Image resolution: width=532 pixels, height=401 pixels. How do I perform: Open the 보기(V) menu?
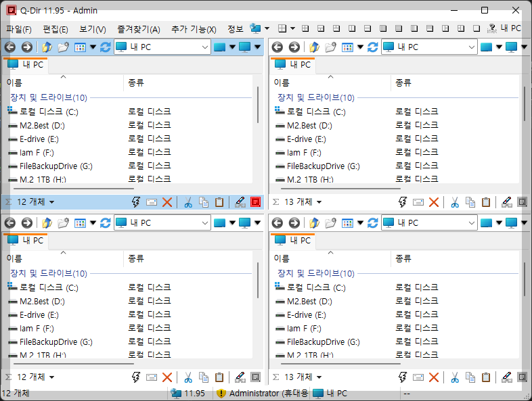click(x=92, y=30)
